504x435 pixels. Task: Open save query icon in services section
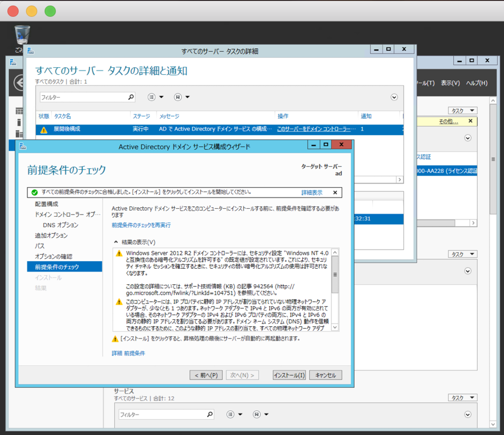256,414
